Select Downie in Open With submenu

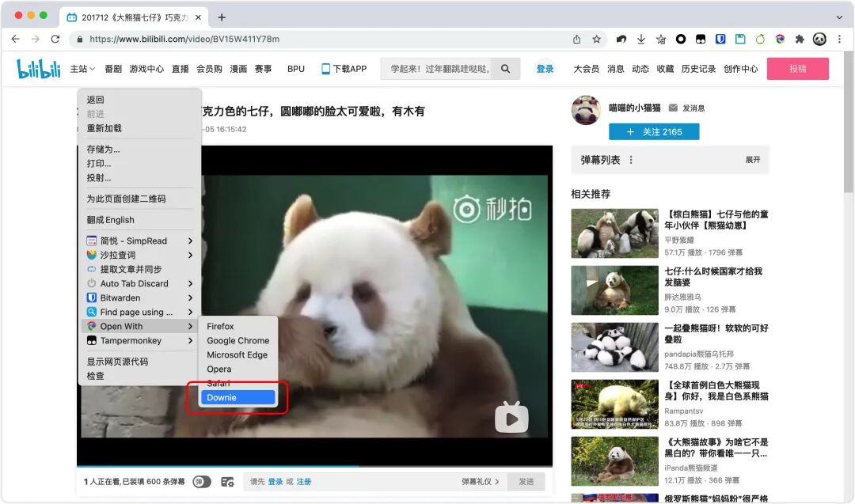tap(237, 398)
